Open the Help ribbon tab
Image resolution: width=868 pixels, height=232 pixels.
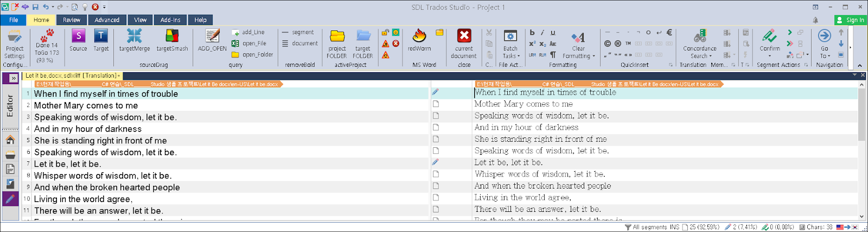pyautogui.click(x=200, y=20)
